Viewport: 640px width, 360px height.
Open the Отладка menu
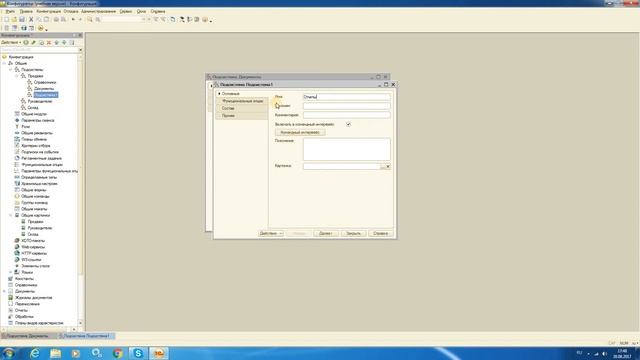tap(71, 11)
